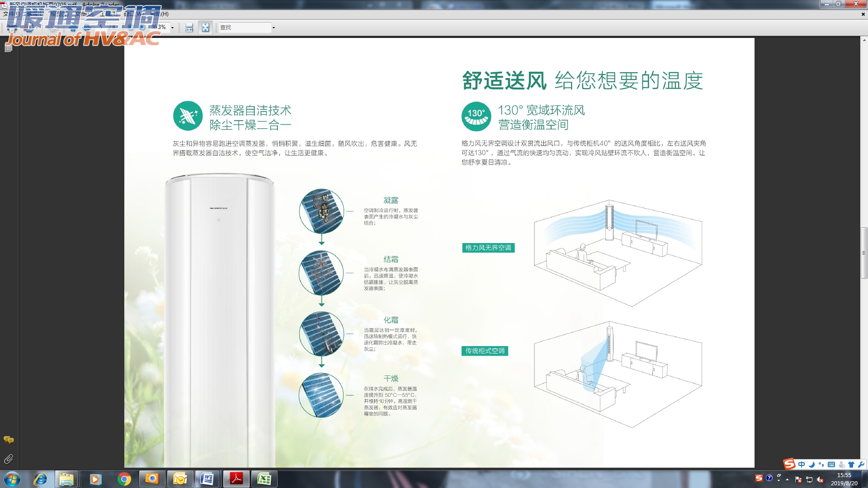Expand the zoom percentage dropdown

[172, 28]
